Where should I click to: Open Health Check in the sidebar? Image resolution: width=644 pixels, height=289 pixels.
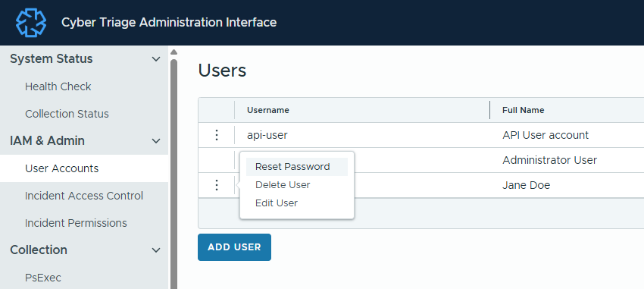click(x=58, y=86)
